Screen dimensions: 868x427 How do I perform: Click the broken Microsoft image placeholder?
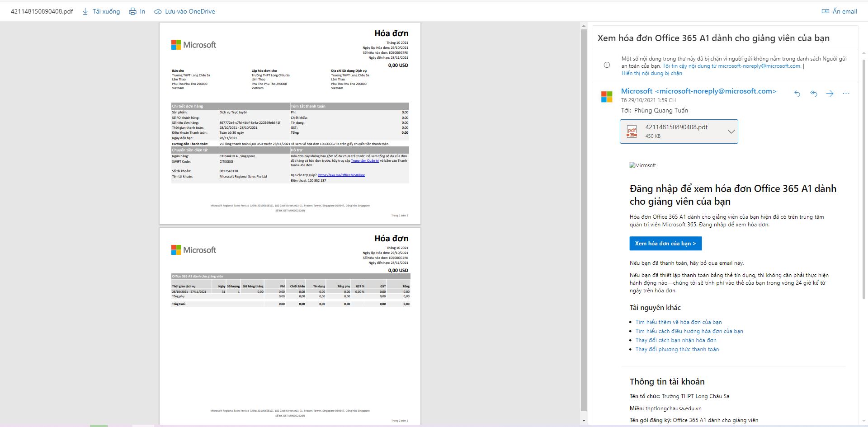(x=642, y=165)
